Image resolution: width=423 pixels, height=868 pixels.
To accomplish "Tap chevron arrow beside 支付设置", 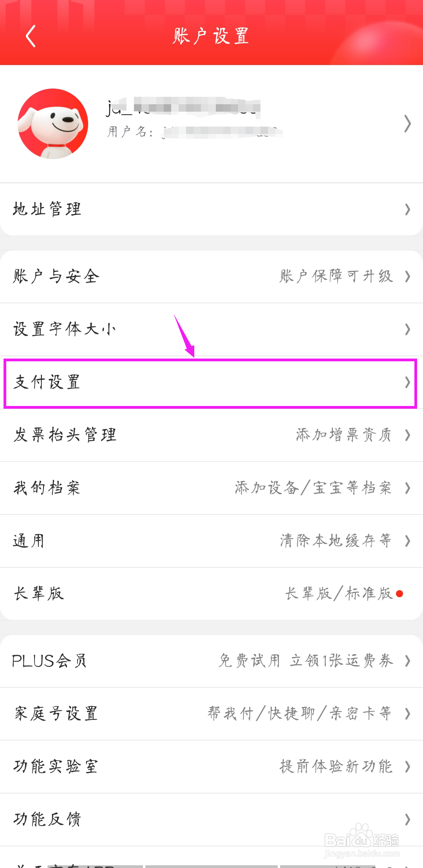I will [x=407, y=382].
